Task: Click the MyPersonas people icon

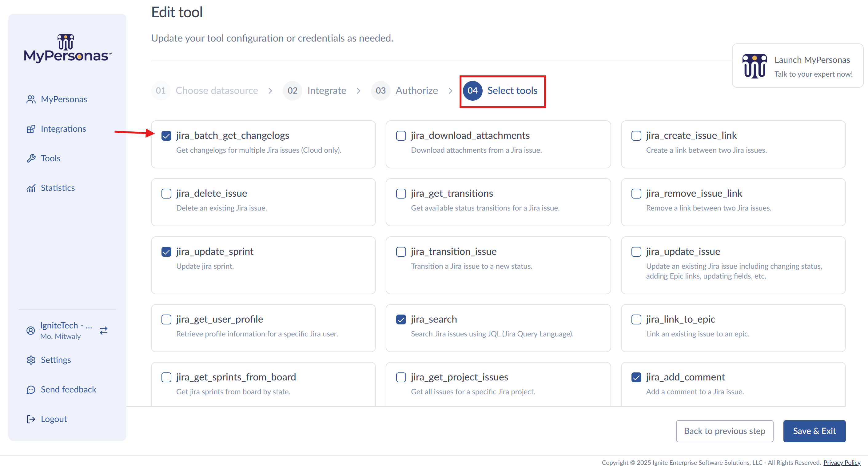Action: (31, 99)
